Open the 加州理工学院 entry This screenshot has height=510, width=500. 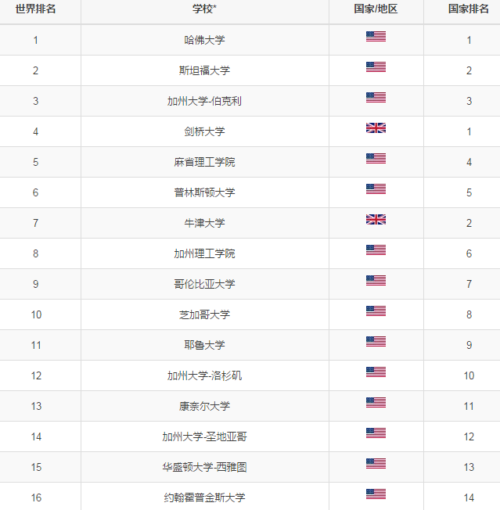204,254
